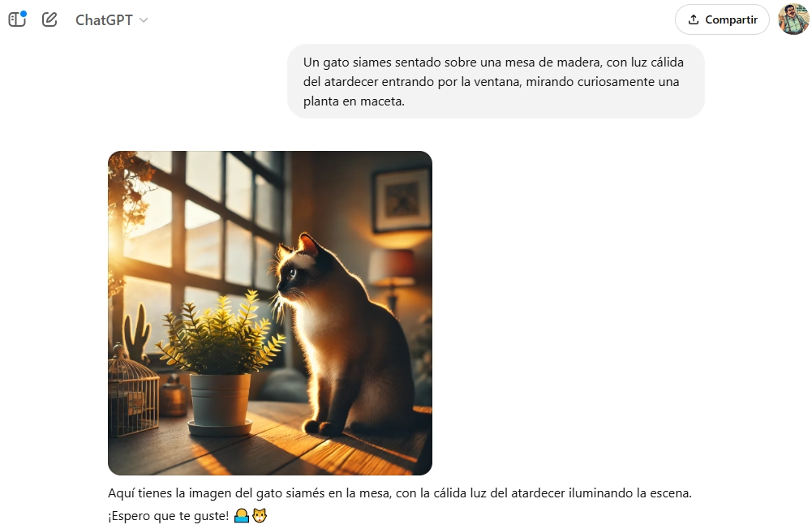Click the '¡Espero que te guste!' line

coord(168,515)
